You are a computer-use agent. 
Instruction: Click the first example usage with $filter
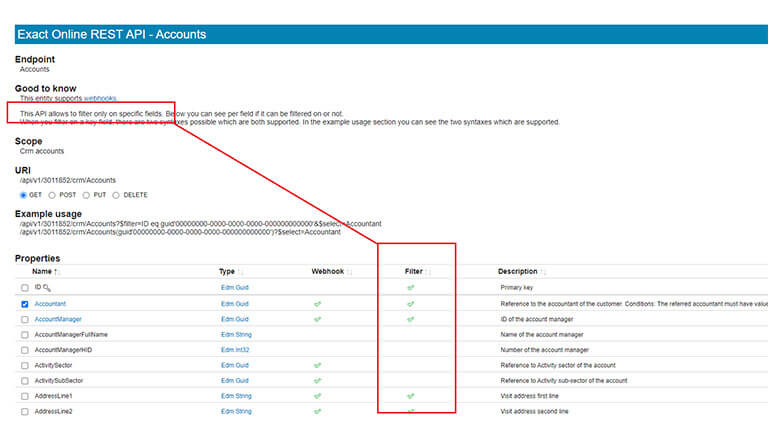200,224
